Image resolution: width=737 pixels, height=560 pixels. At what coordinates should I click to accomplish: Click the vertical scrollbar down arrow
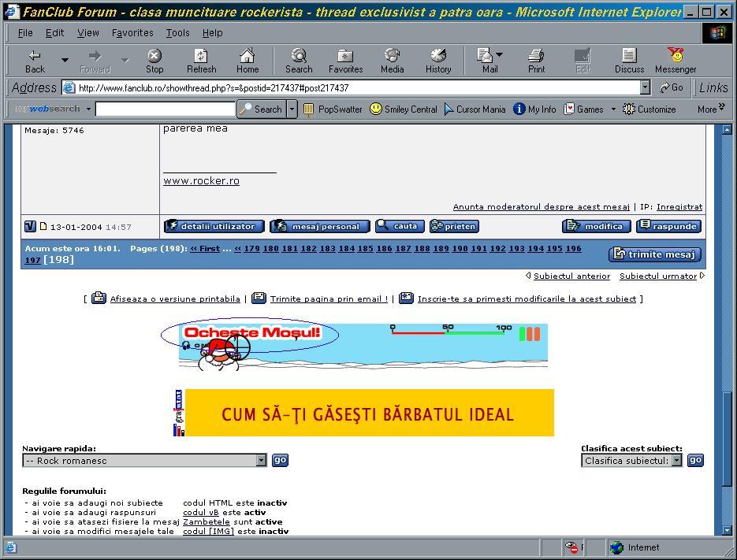pyautogui.click(x=728, y=531)
